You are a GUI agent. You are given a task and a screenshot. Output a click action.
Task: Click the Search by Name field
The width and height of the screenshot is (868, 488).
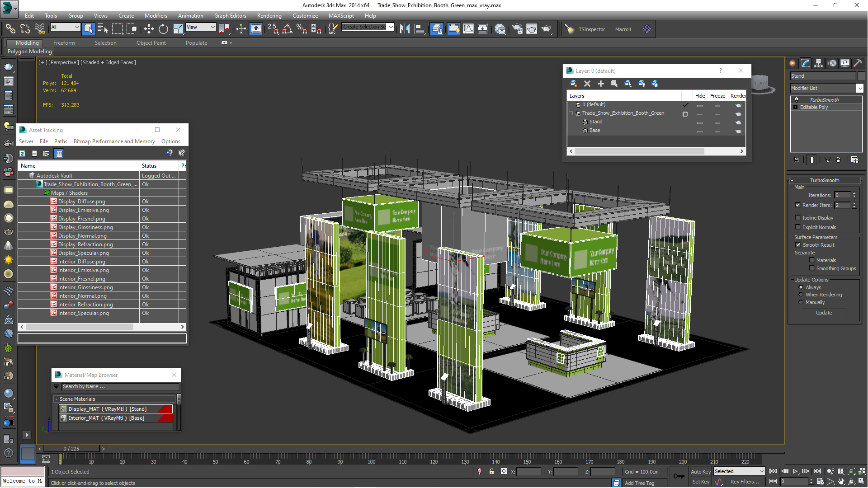(120, 387)
